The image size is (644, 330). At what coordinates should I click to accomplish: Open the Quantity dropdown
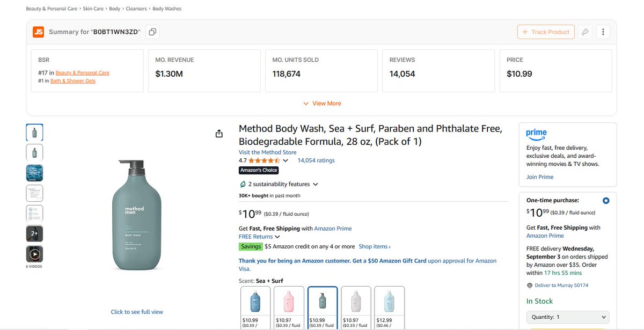pyautogui.click(x=568, y=317)
